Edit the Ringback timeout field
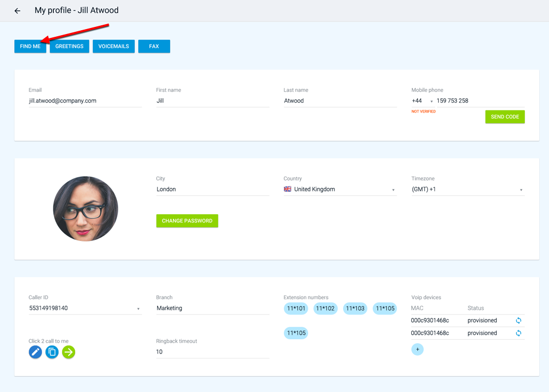549x392 pixels. pyautogui.click(x=212, y=352)
